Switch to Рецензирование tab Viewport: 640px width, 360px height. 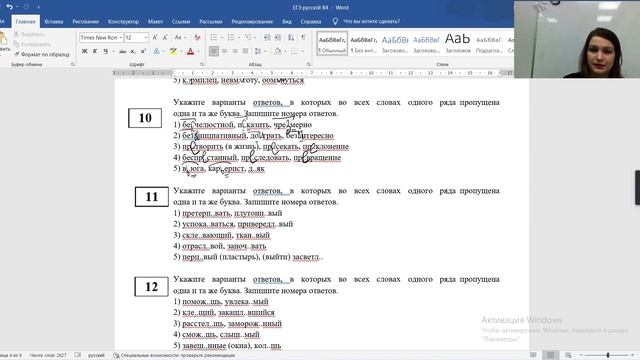252,22
